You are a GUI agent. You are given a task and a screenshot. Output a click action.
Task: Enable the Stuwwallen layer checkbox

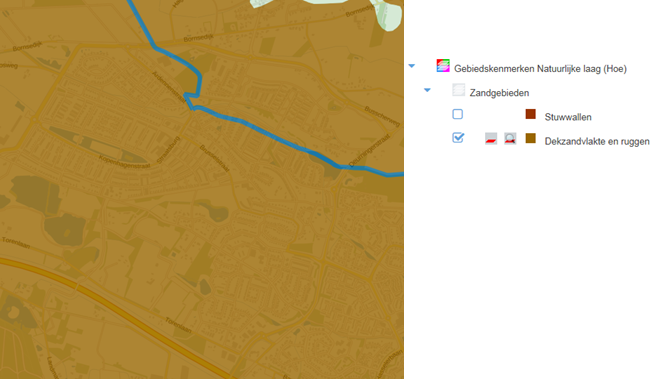tap(458, 114)
